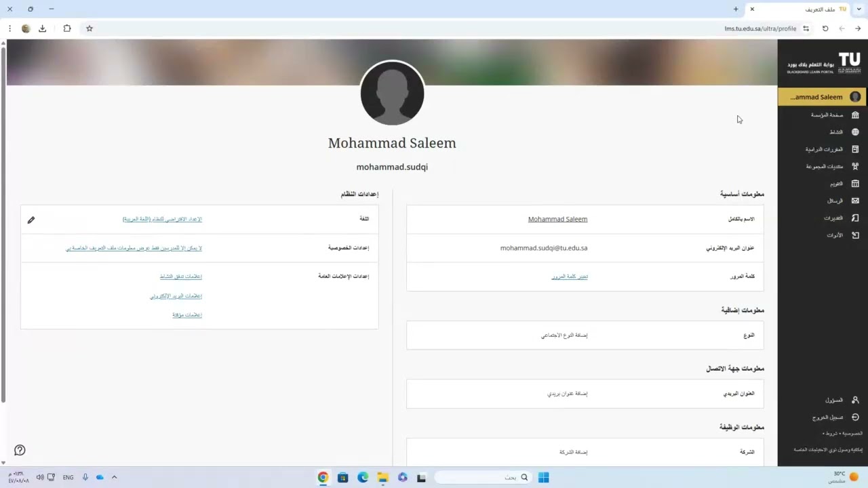Image resolution: width=868 pixels, height=488 pixels.
Task: Click the taskbar microphone icon
Action: pyautogui.click(x=85, y=477)
